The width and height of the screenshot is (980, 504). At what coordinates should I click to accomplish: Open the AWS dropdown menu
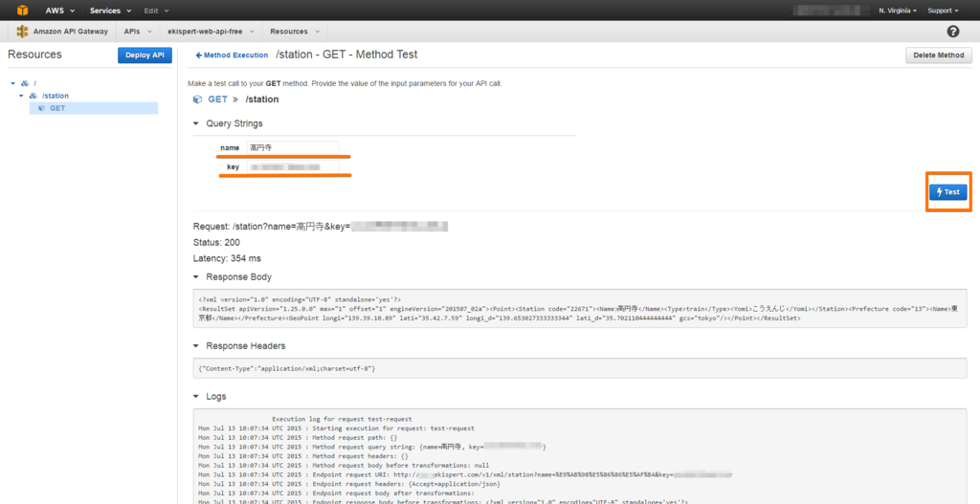(60, 11)
